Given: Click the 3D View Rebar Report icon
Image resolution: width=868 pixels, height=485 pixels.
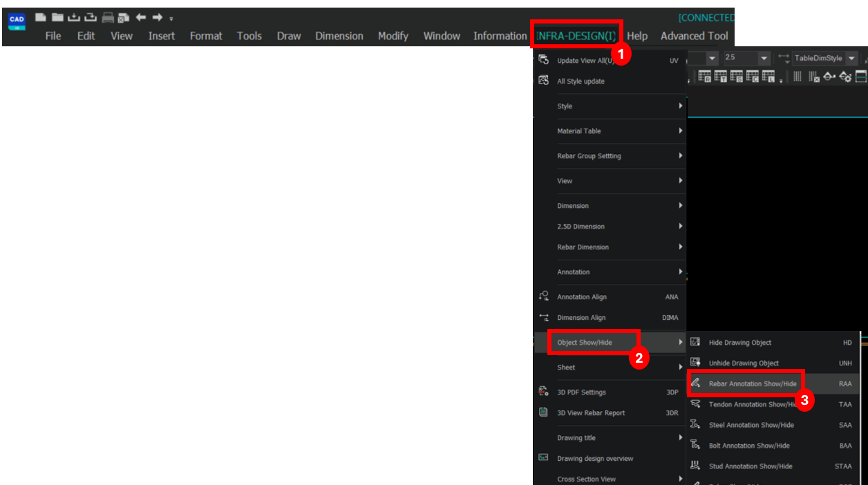Looking at the screenshot, I should coord(544,412).
